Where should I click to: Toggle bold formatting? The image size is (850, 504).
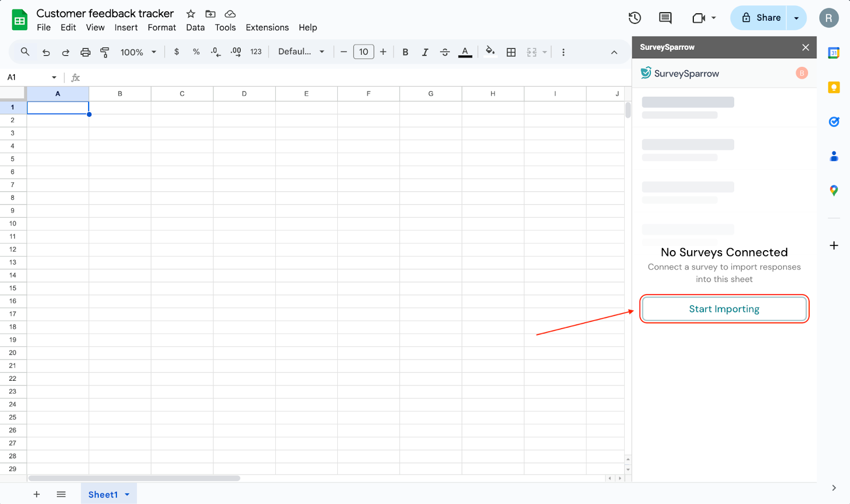[x=405, y=52]
